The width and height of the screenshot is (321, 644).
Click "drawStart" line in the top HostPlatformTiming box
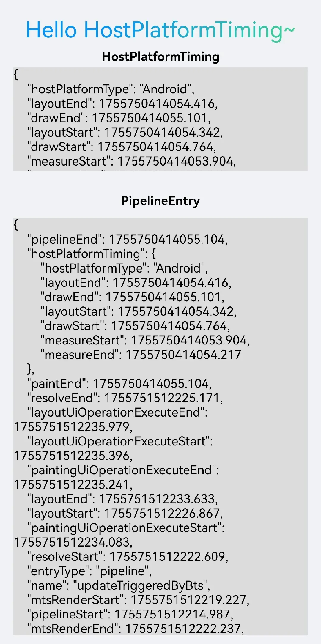(121, 147)
